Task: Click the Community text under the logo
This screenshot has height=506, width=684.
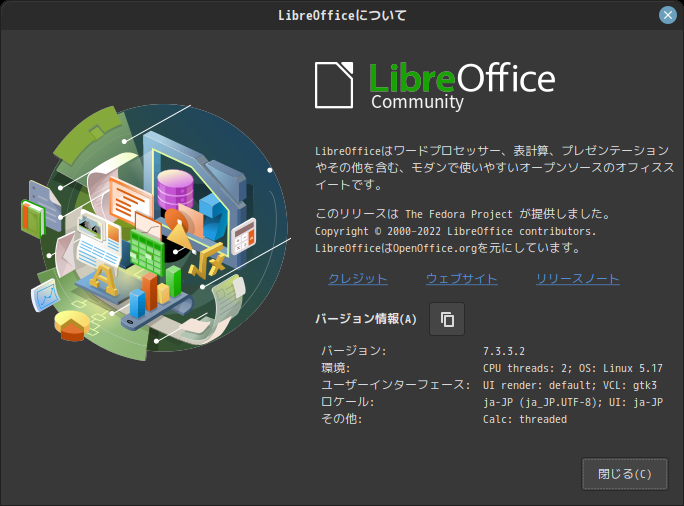Action: click(417, 102)
